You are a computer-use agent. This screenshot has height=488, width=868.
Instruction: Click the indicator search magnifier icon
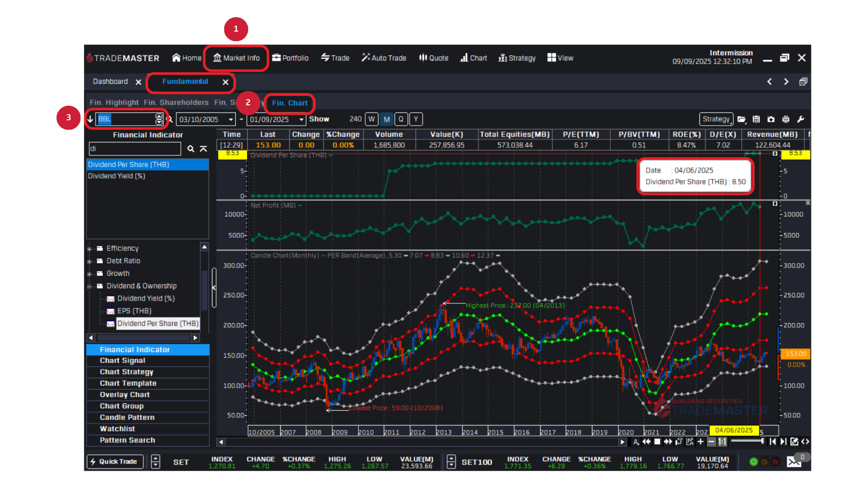(x=191, y=149)
